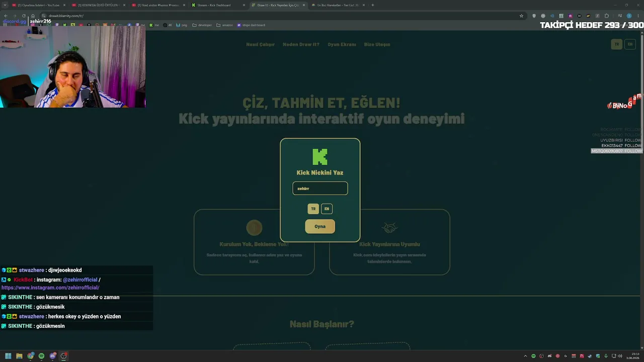Image resolution: width=644 pixels, height=362 pixels.
Task: Open the Bize Ulaşın menu item
Action: tap(377, 44)
